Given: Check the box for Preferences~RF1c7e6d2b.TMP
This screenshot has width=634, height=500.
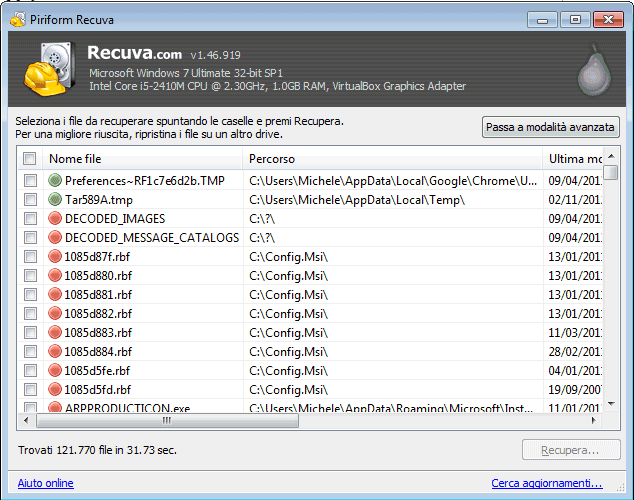Looking at the screenshot, I should 30,180.
